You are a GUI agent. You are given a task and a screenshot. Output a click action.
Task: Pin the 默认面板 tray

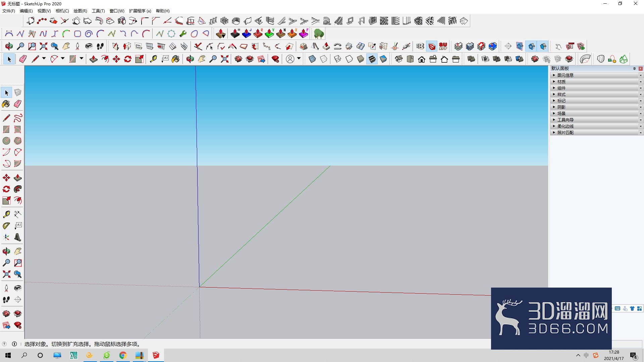tap(634, 69)
